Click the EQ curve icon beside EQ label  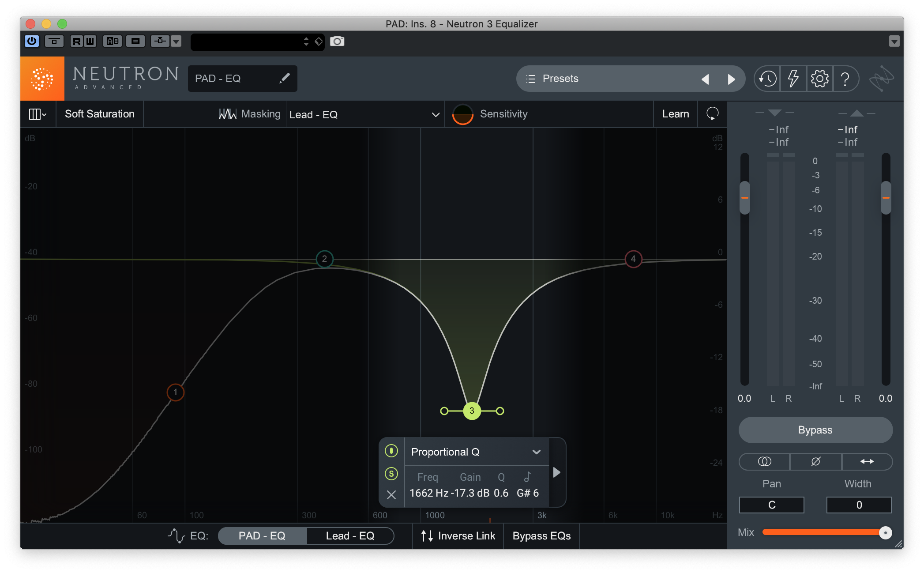(176, 536)
